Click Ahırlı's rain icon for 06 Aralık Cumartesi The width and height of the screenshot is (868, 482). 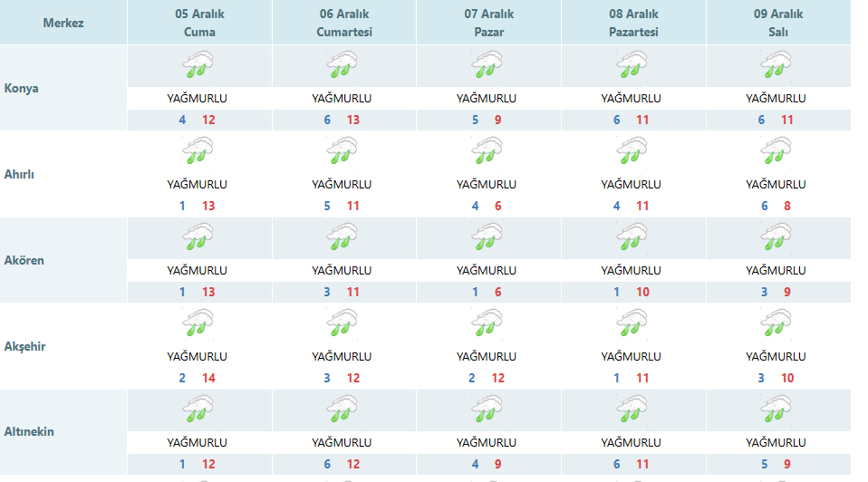pos(342,151)
